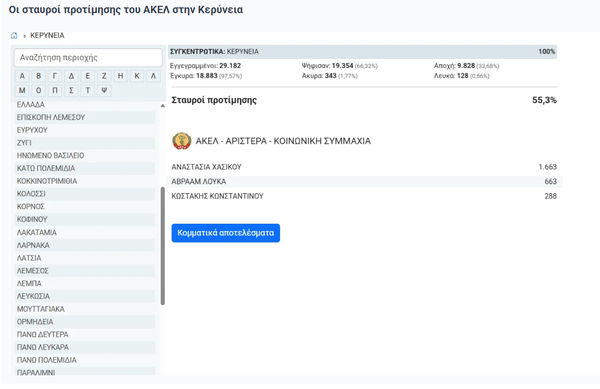
Task: Filter regions by letter Τ
Action: pos(88,91)
